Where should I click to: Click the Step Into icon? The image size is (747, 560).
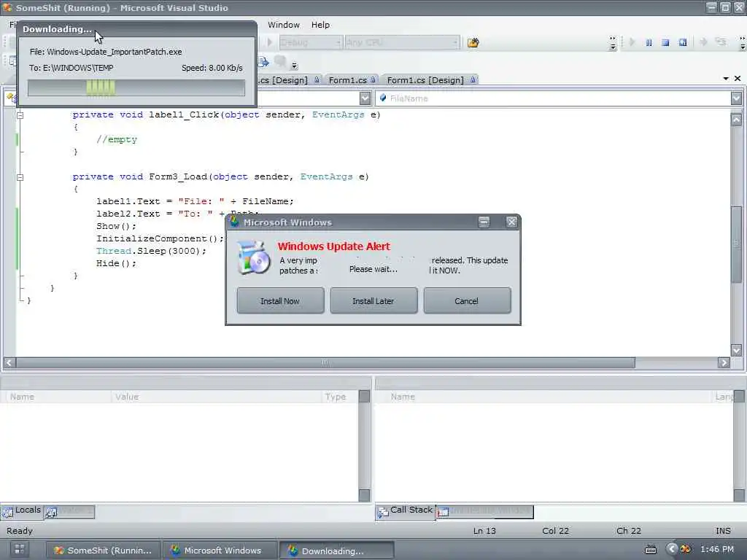pos(721,42)
